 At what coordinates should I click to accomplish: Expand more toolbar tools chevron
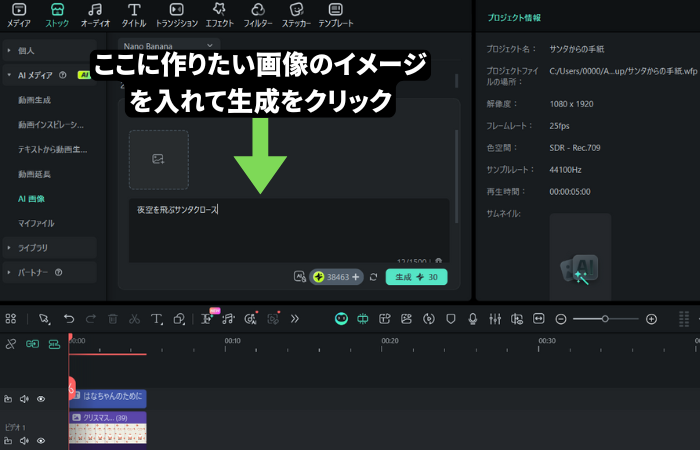tap(295, 319)
